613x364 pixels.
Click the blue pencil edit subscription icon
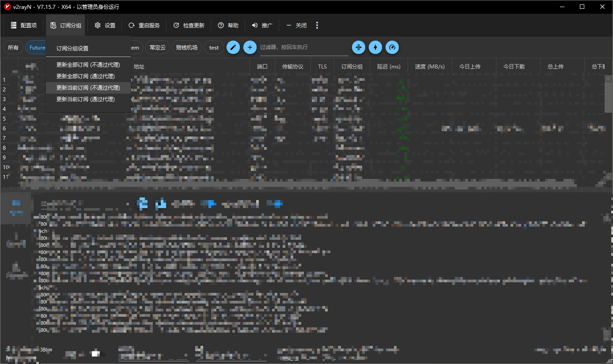[233, 47]
